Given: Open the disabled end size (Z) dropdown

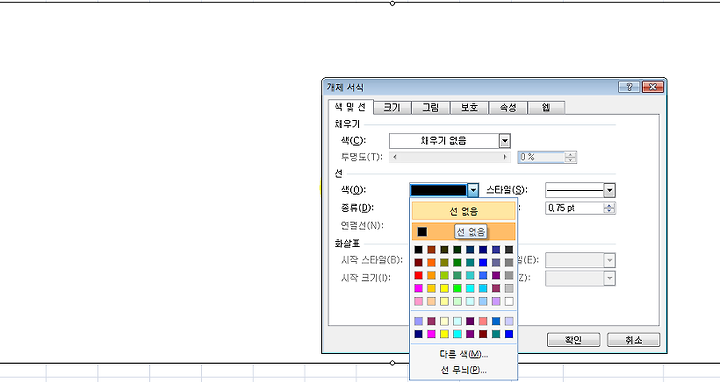Looking at the screenshot, I should tap(580, 278).
